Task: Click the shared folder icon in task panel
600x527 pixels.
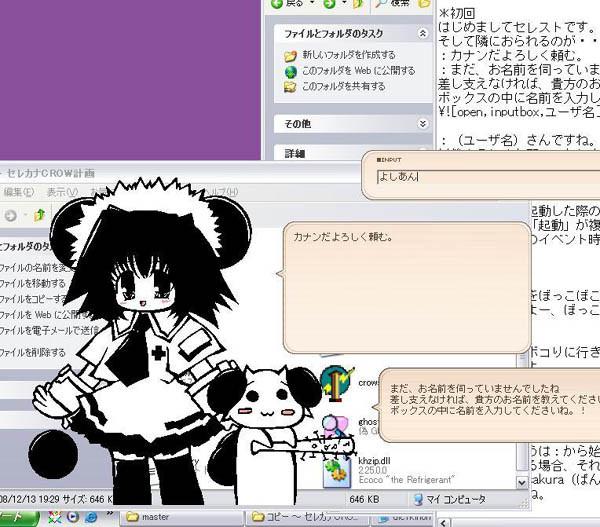Action: coord(290,87)
